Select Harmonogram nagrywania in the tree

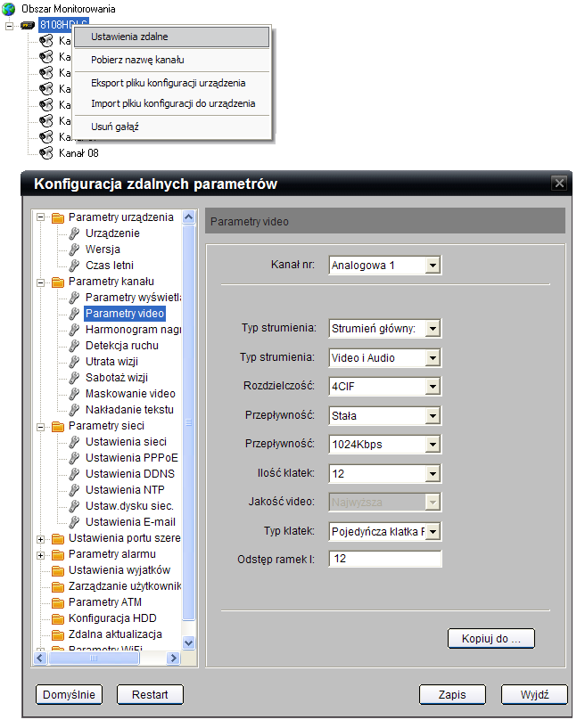(133, 330)
